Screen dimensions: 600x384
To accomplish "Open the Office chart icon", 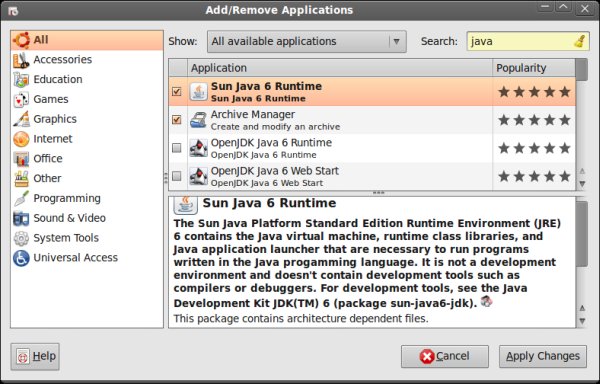I will pyautogui.click(x=21, y=159).
